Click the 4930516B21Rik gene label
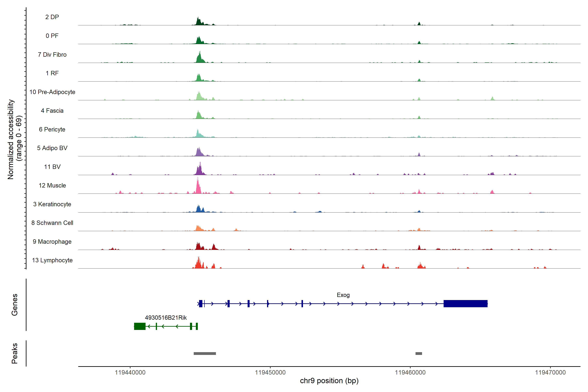The width and height of the screenshot is (588, 392). click(x=166, y=318)
